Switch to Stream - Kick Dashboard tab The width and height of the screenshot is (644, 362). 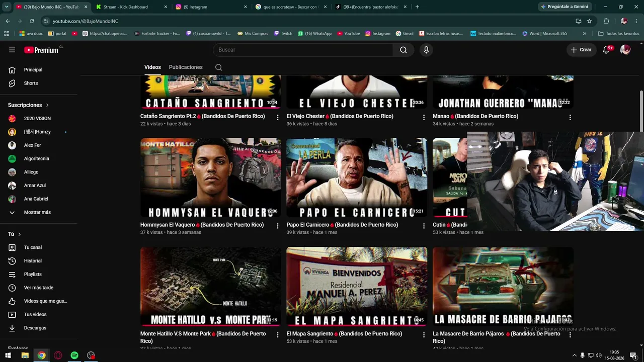point(131,7)
